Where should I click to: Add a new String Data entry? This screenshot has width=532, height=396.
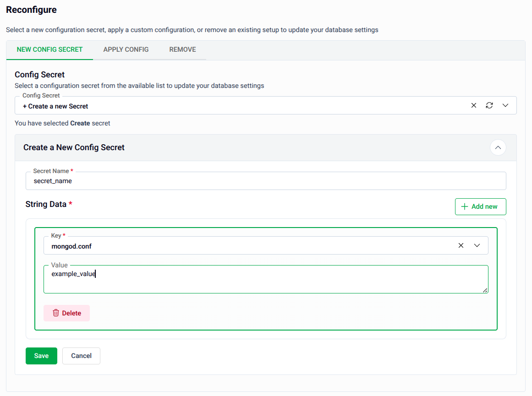click(480, 206)
